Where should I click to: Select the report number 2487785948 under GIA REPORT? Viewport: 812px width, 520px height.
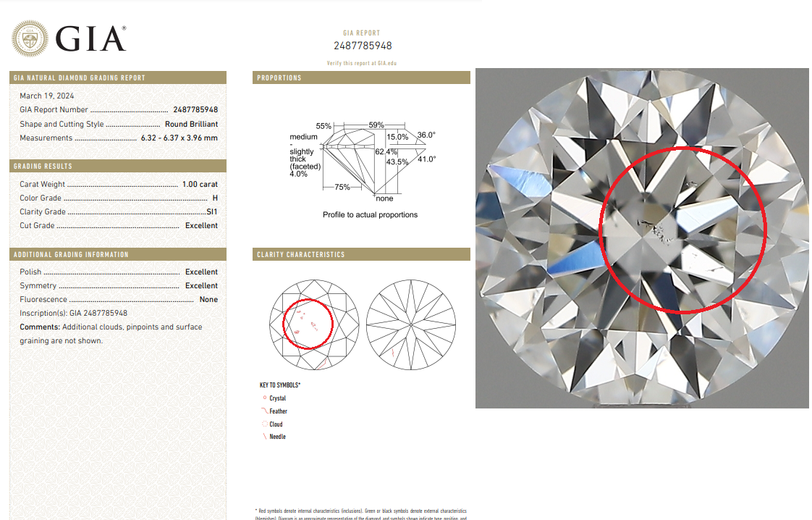coord(363,46)
